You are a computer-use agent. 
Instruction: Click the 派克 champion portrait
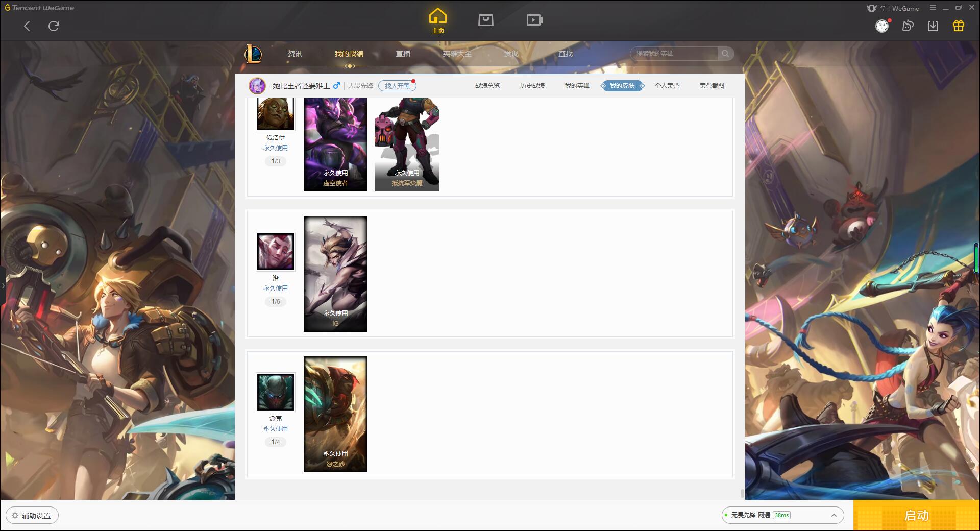click(x=276, y=392)
